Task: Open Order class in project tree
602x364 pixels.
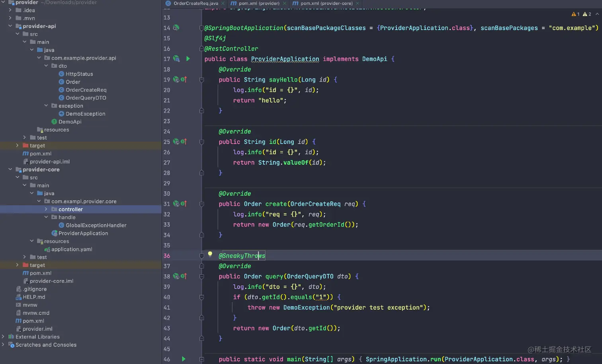Action: (73, 82)
